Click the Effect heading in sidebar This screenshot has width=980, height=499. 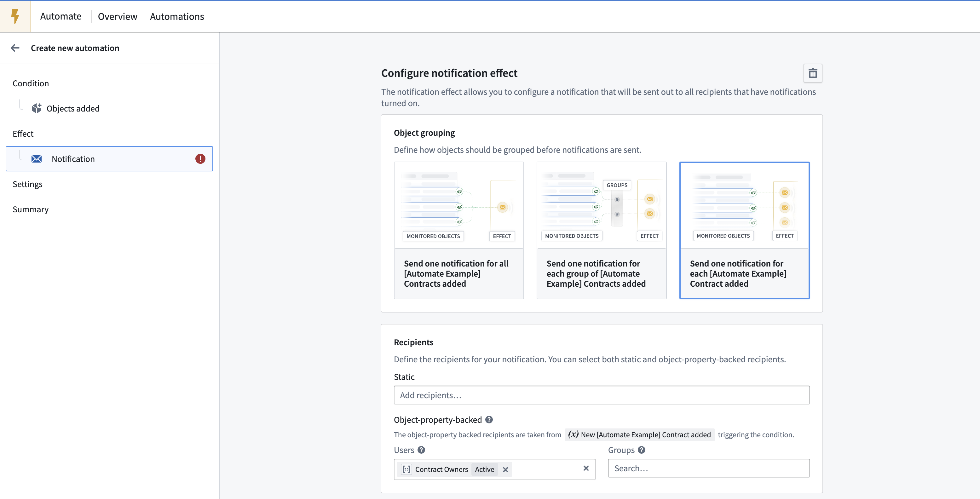[x=23, y=134]
